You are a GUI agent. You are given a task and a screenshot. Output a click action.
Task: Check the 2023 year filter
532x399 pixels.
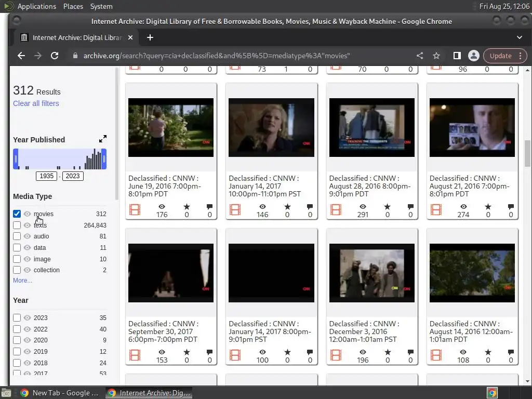[x=17, y=317]
